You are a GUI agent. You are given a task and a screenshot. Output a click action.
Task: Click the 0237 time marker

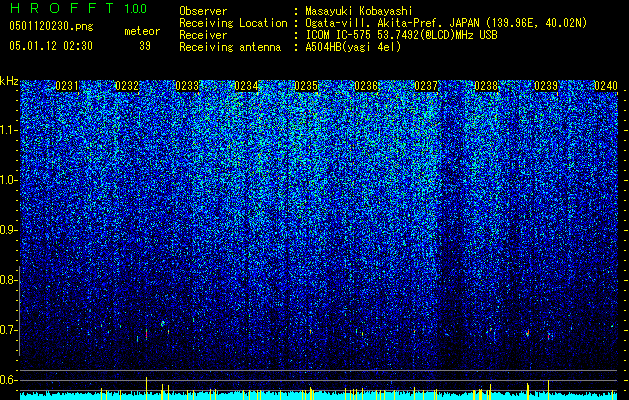click(426, 86)
